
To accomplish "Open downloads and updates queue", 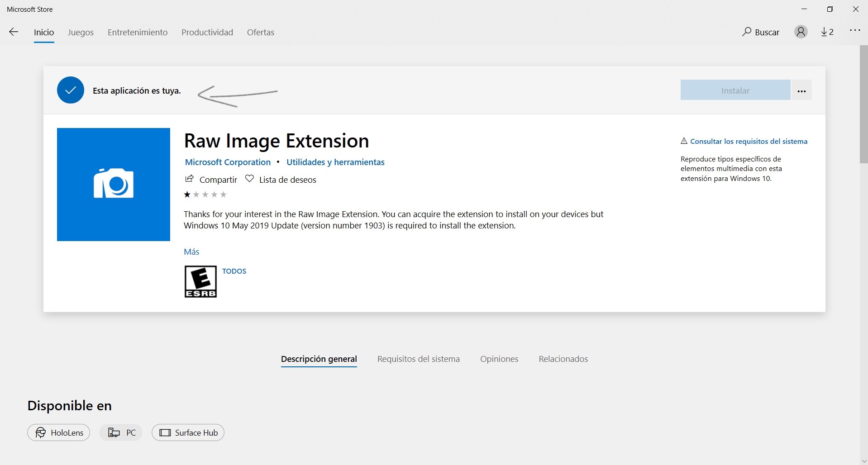I will (827, 32).
